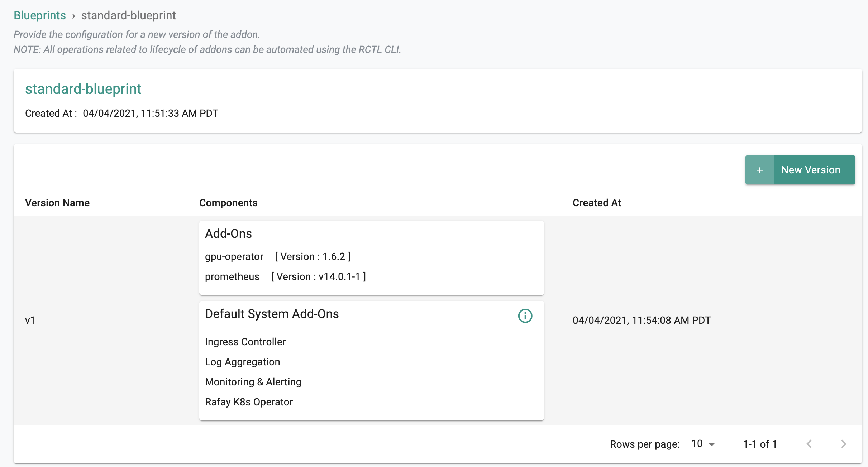
Task: Click the Version Name column header
Action: point(57,203)
